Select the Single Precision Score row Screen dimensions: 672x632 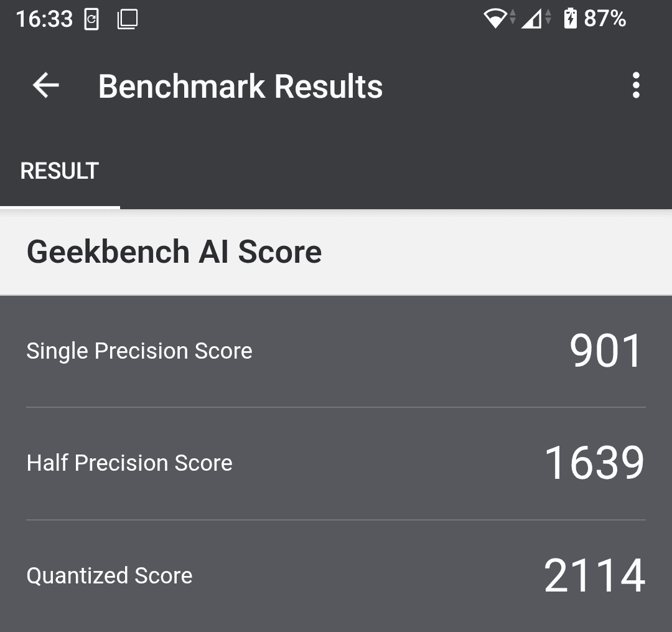click(x=336, y=351)
